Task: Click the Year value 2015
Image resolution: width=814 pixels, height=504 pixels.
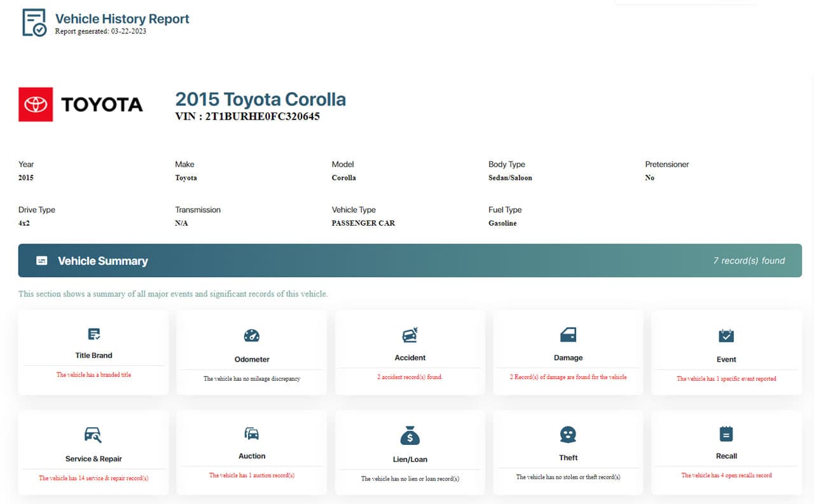Action: [x=26, y=178]
